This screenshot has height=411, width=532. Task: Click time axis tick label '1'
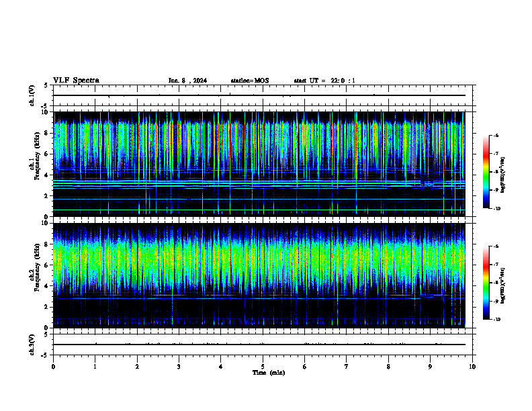coord(95,367)
